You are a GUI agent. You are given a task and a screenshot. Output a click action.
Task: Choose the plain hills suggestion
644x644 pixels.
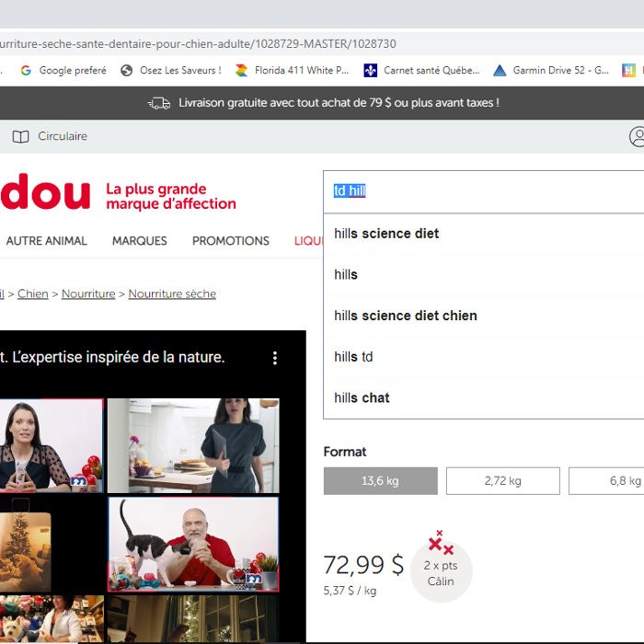(483, 275)
